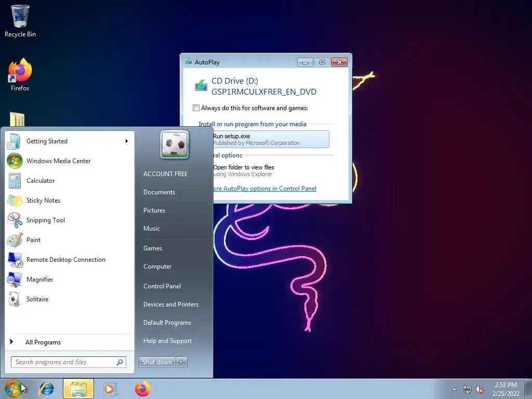Open Control Panel

(x=162, y=286)
